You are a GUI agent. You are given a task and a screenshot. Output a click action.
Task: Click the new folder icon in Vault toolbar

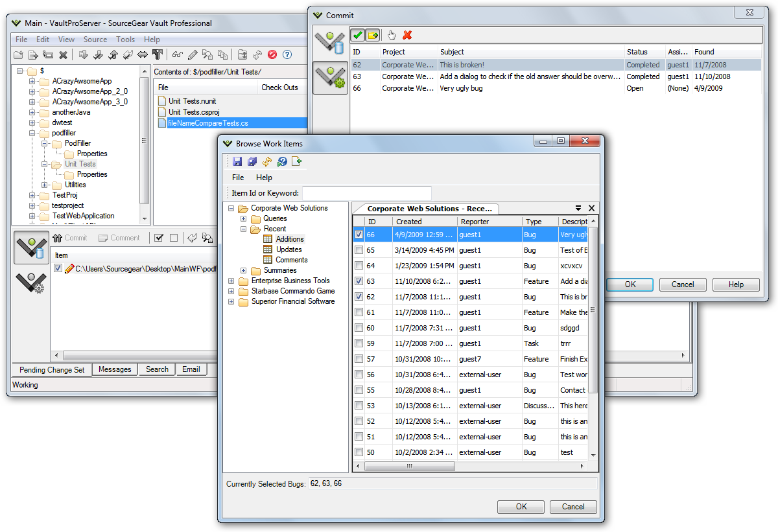(18, 55)
